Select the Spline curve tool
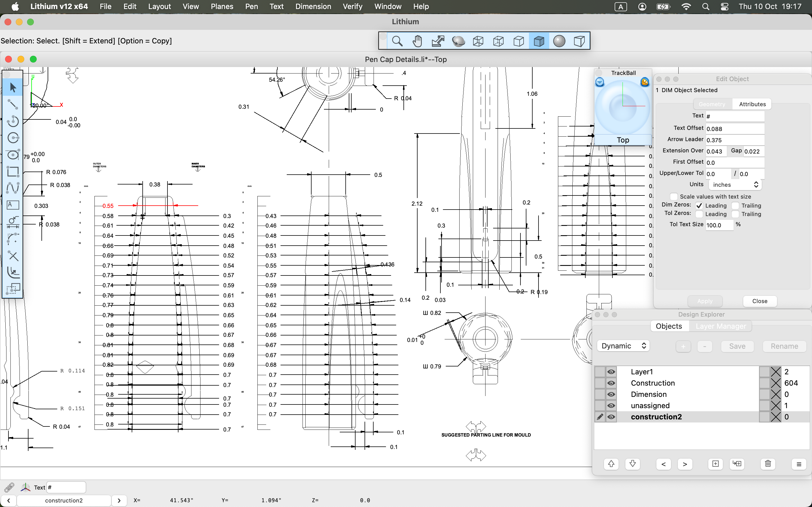812x507 pixels. pos(13,188)
